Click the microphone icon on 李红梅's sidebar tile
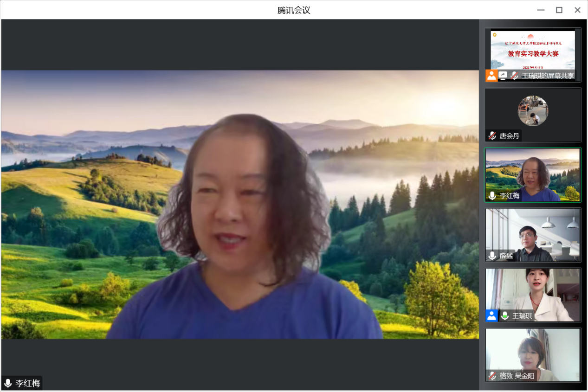588x392 pixels. pos(492,196)
